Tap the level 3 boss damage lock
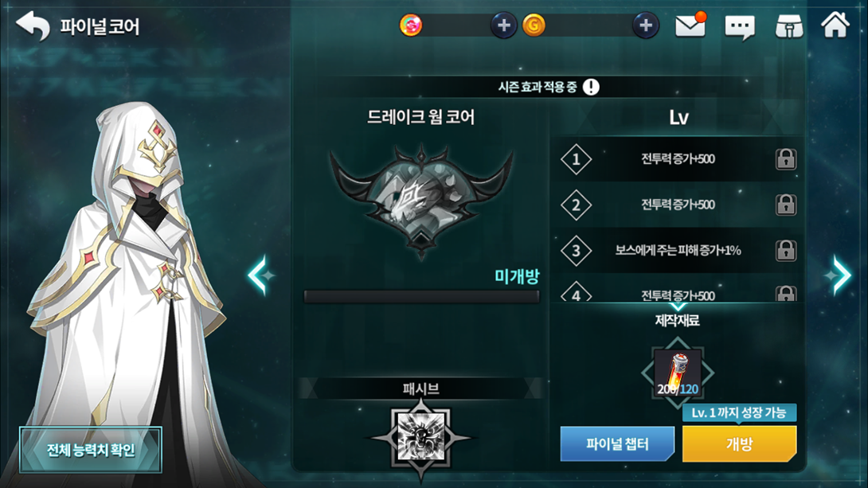868x488 pixels. [x=785, y=250]
